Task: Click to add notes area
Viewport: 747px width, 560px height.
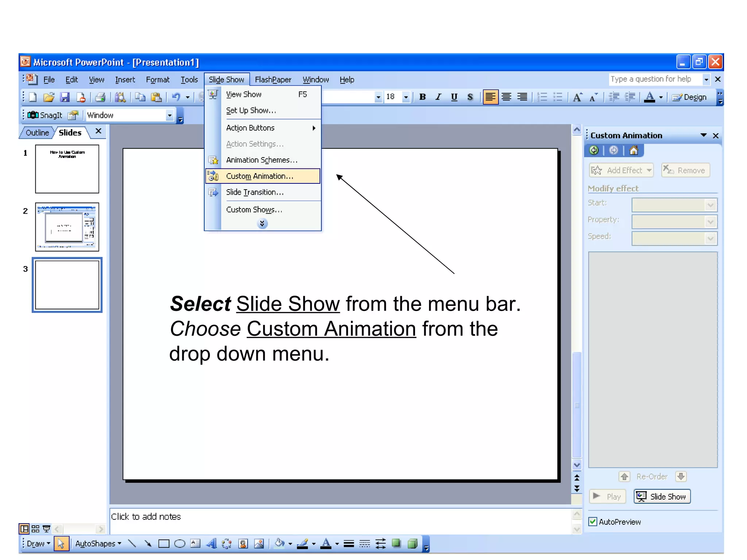Action: (340, 521)
